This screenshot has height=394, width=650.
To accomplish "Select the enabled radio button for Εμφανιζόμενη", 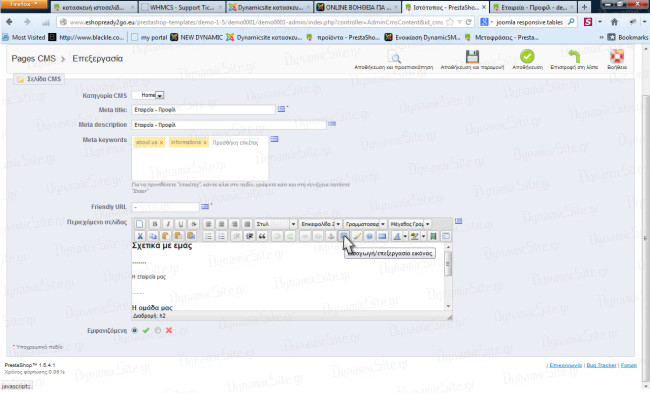I will (134, 331).
